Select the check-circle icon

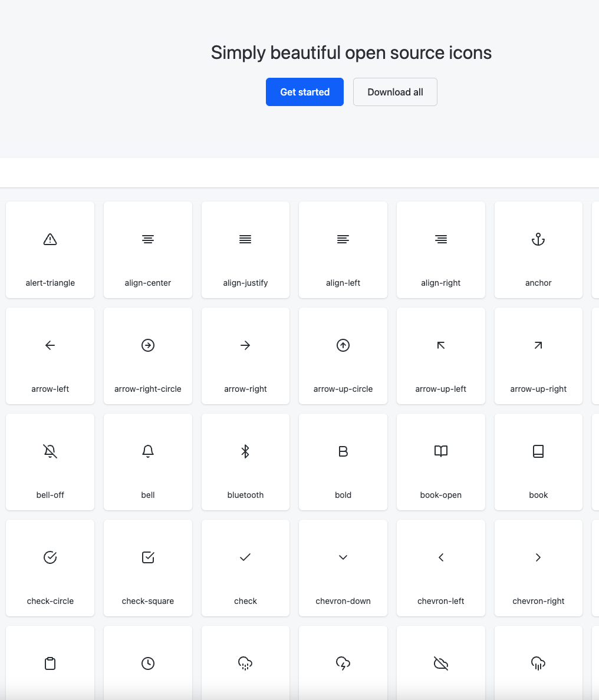50,557
